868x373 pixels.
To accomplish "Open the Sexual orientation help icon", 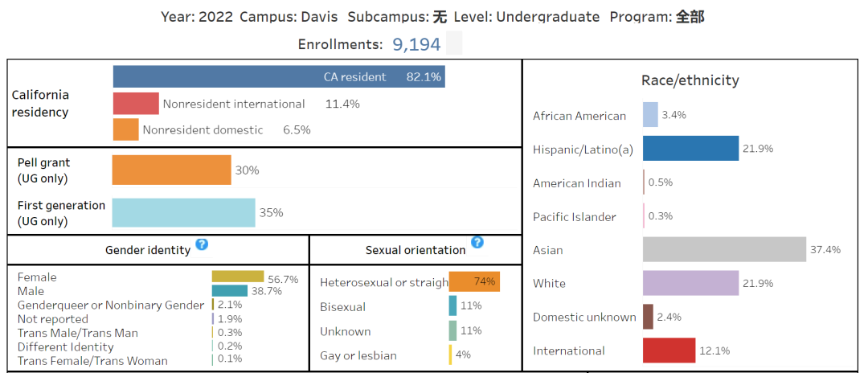I will (477, 243).
